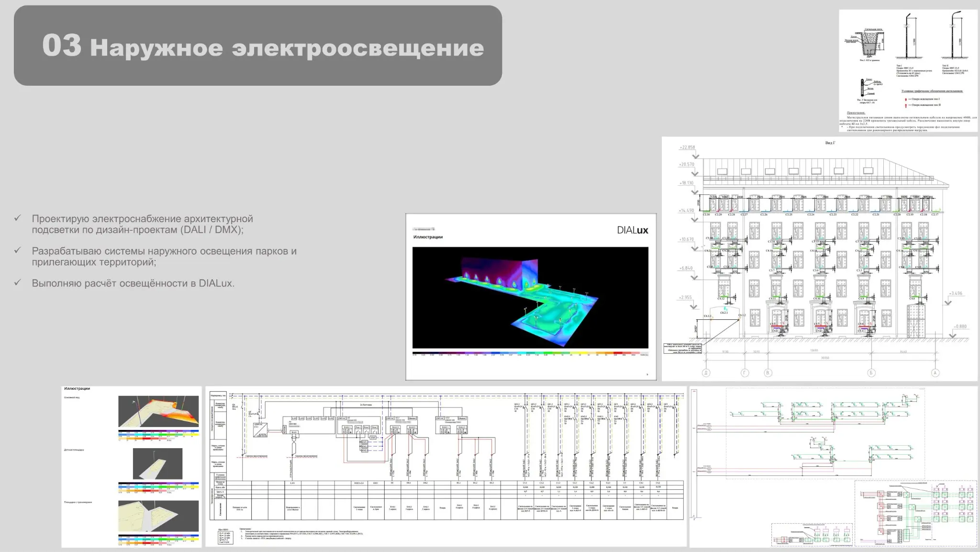
Task: Click the elevation mark "+6.840"
Action: [687, 268]
